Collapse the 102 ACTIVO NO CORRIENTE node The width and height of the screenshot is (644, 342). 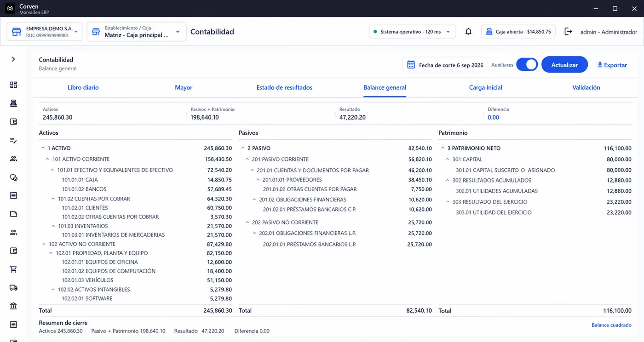click(x=44, y=244)
